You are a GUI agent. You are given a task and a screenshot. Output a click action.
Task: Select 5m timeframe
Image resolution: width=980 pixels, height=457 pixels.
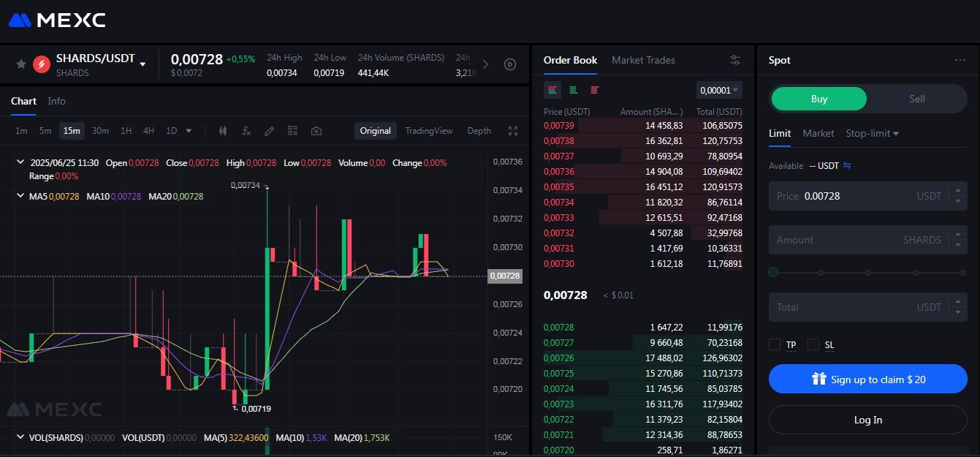click(45, 131)
